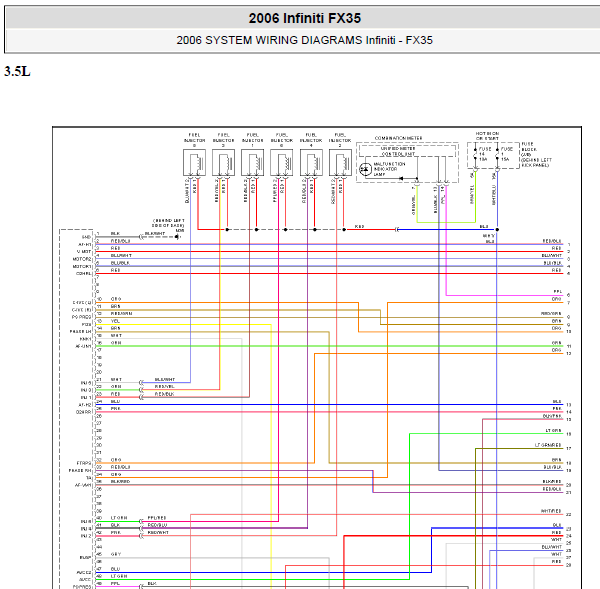
Task: Click the Fuel Injector 2 symbol
Action: tap(340, 163)
